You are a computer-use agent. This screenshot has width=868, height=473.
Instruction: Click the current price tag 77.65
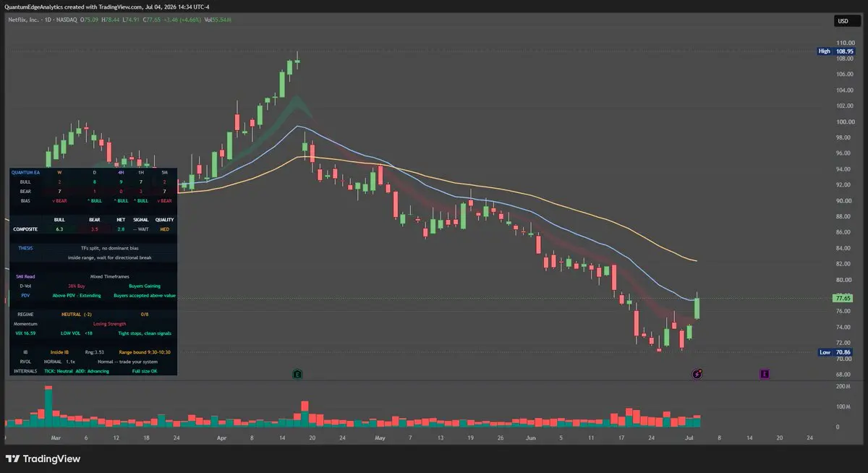pyautogui.click(x=841, y=298)
